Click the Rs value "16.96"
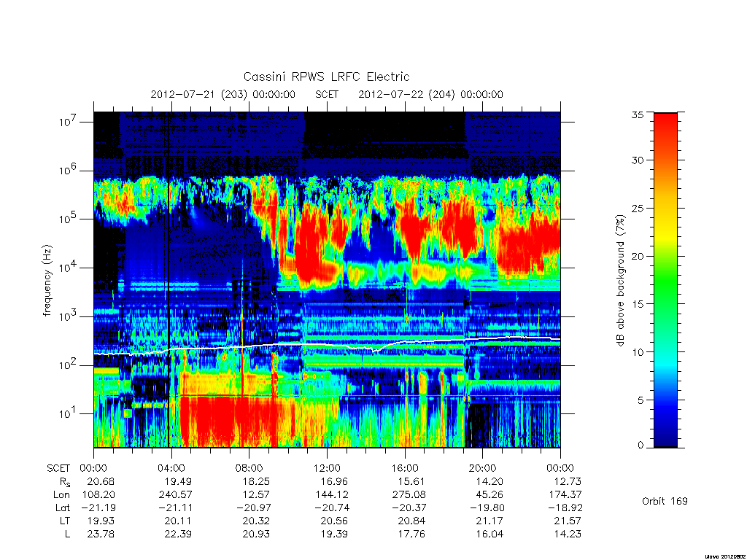The width and height of the screenshot is (747, 560). click(333, 481)
